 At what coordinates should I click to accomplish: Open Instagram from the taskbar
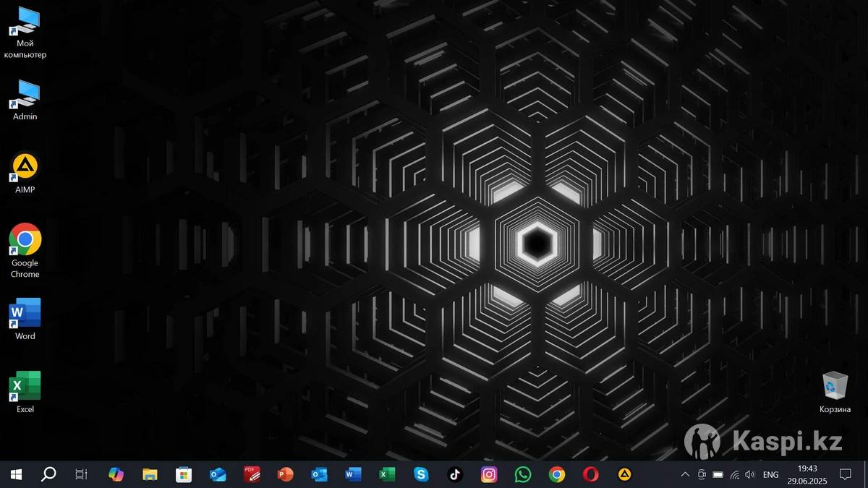point(489,474)
